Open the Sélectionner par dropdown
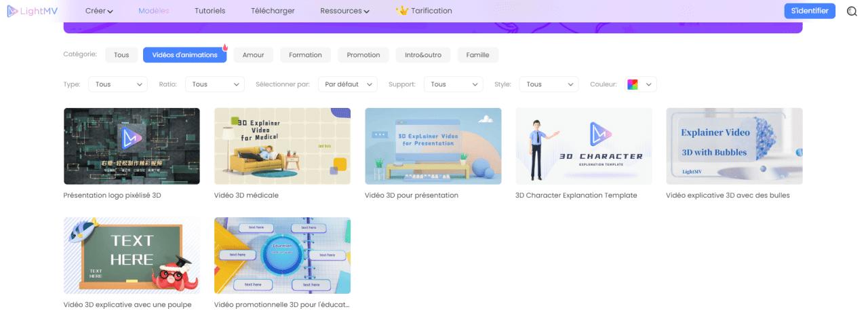This screenshot has width=868, height=334. (347, 84)
